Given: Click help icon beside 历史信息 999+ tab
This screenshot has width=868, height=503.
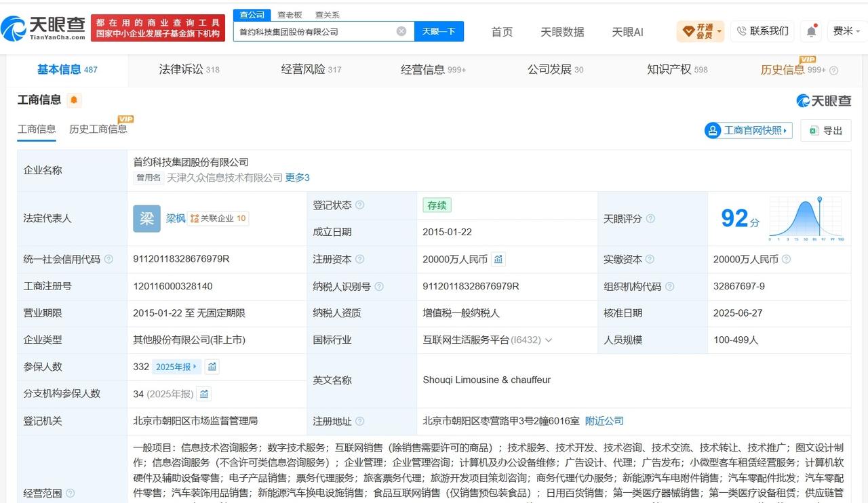Looking at the screenshot, I should (x=833, y=70).
